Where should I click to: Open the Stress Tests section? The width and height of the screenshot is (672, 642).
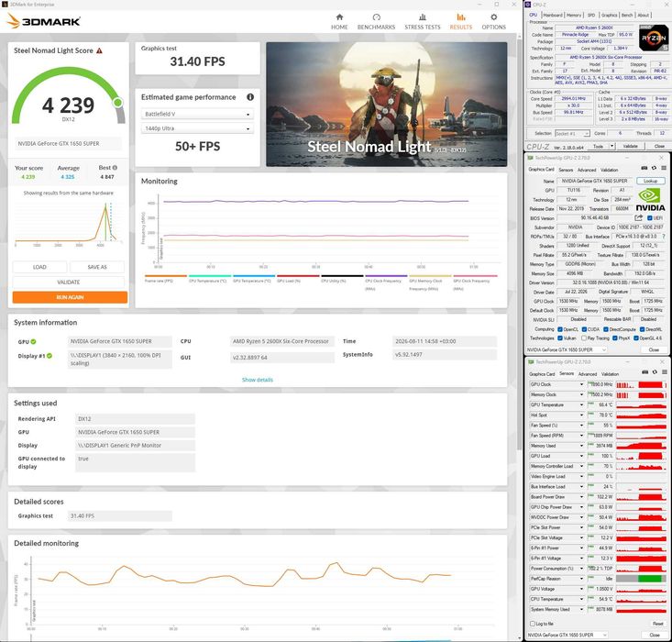(422, 21)
